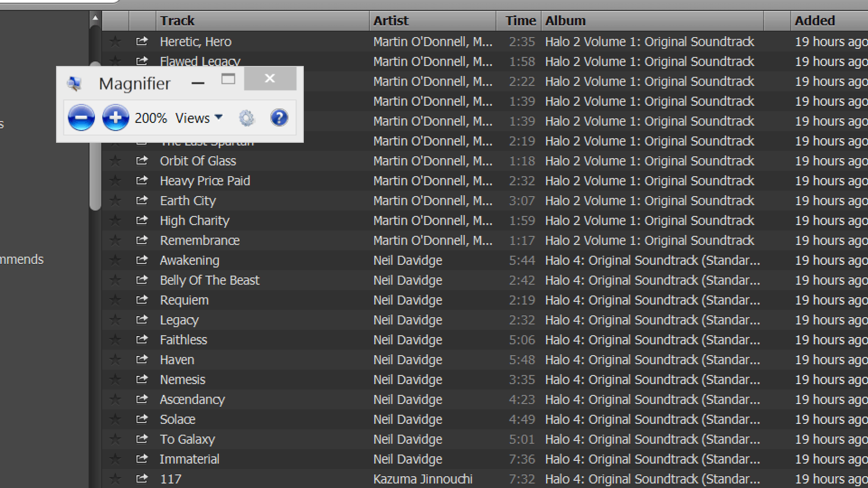
Task: Star the Awakening track
Action: click(x=115, y=260)
